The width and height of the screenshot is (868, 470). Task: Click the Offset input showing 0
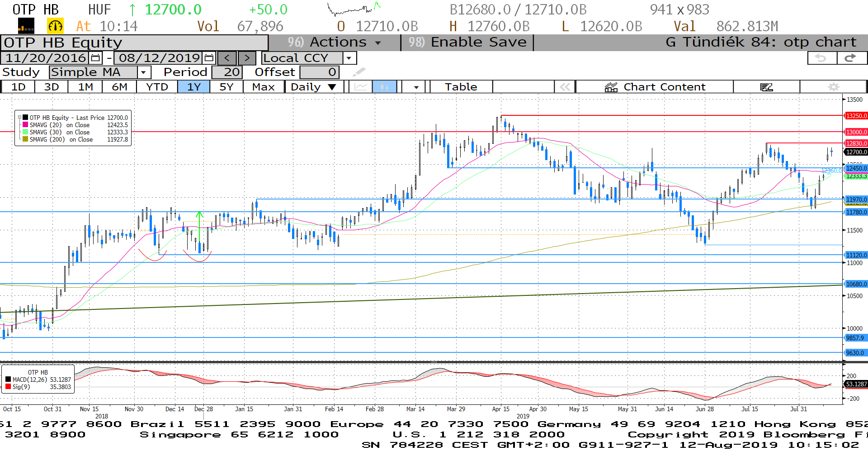pos(320,72)
